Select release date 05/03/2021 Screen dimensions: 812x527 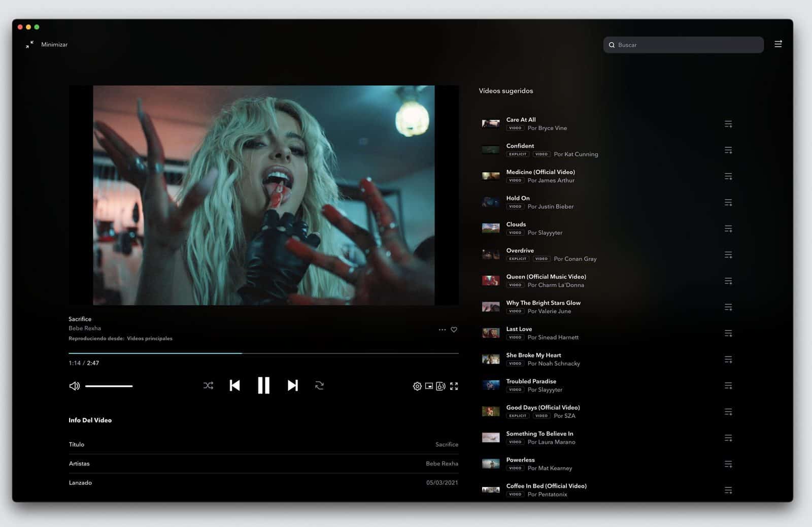[x=442, y=483]
